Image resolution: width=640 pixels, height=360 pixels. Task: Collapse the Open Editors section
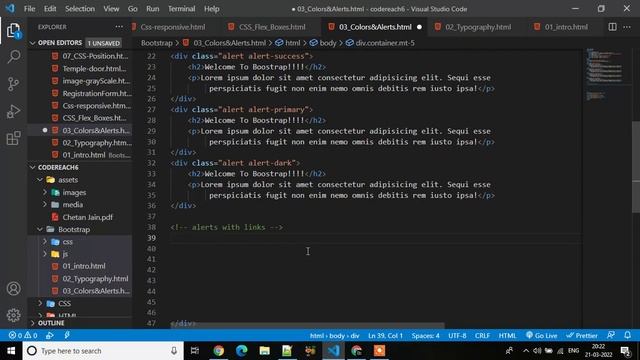(x=33, y=43)
